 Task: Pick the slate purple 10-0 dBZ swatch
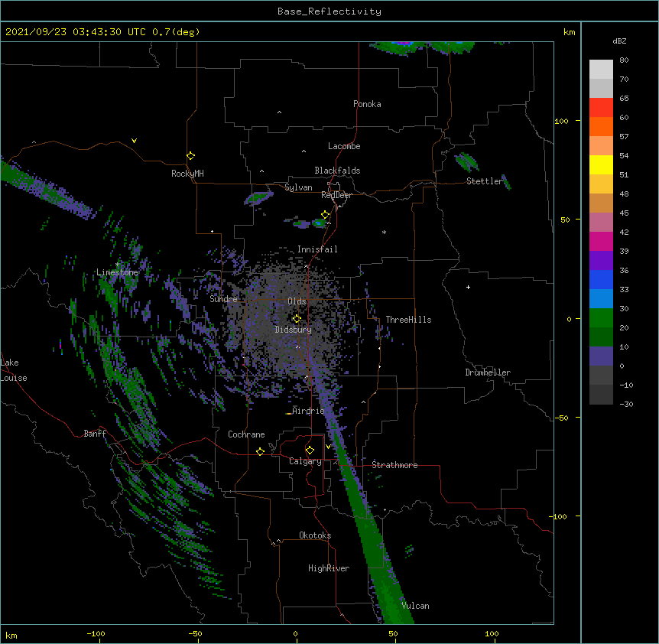(x=601, y=356)
